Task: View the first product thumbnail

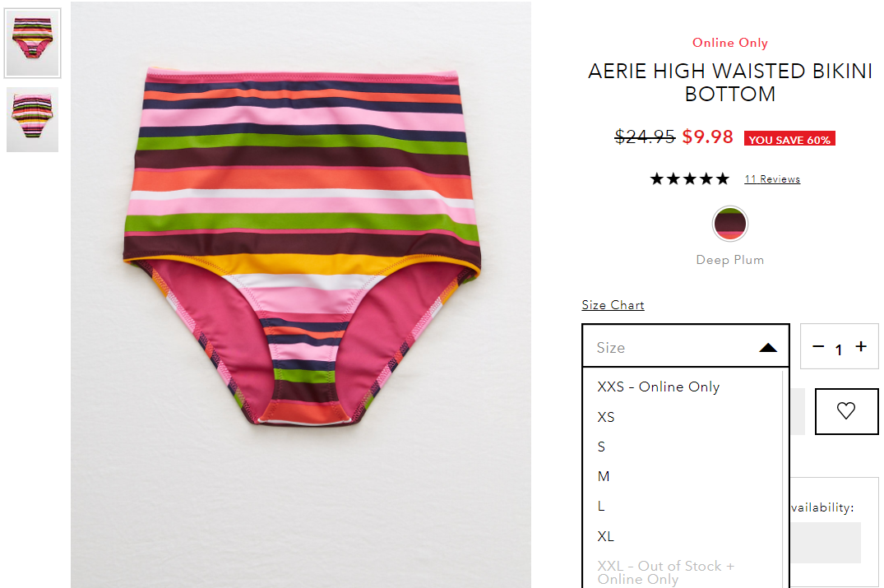Action: click(x=33, y=44)
